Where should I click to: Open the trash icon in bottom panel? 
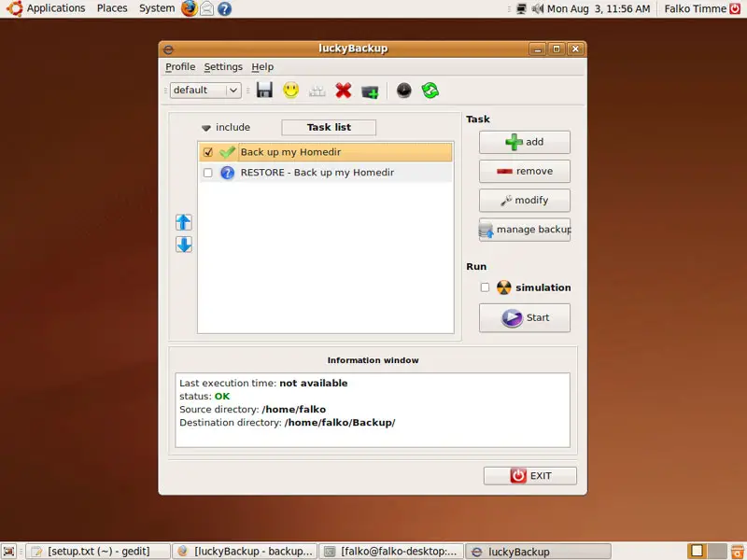click(738, 551)
